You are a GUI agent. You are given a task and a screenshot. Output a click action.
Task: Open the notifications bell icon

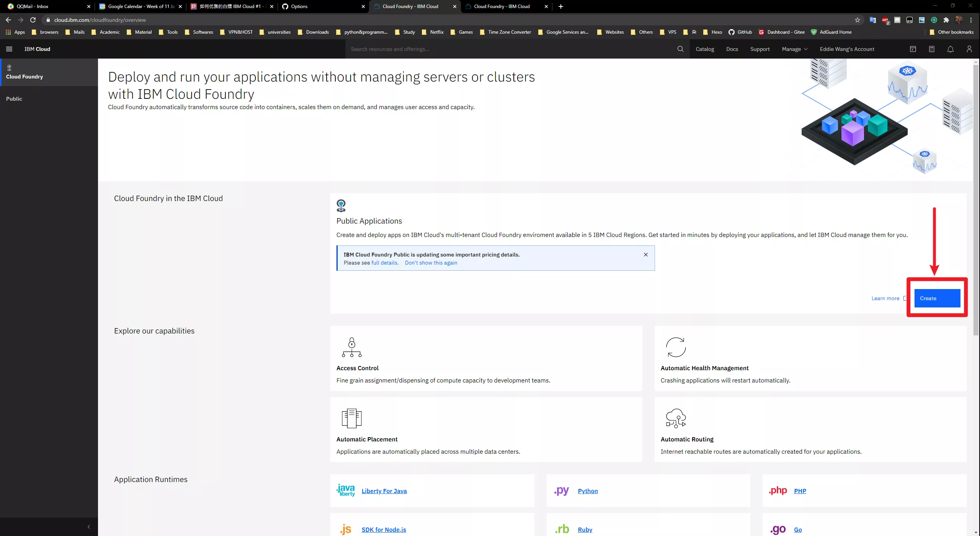tap(951, 49)
